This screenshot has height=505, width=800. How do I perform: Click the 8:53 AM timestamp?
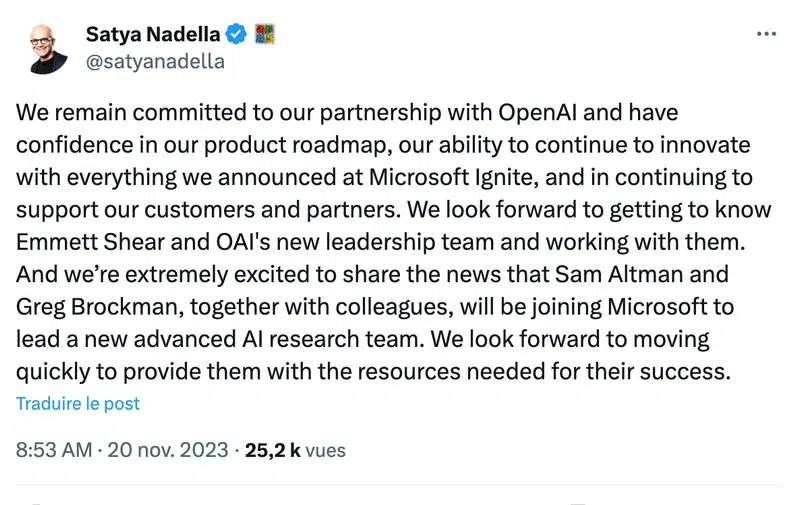coord(56,450)
